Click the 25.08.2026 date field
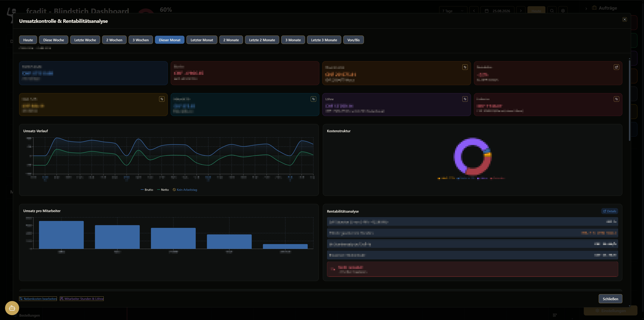 pyautogui.click(x=497, y=11)
